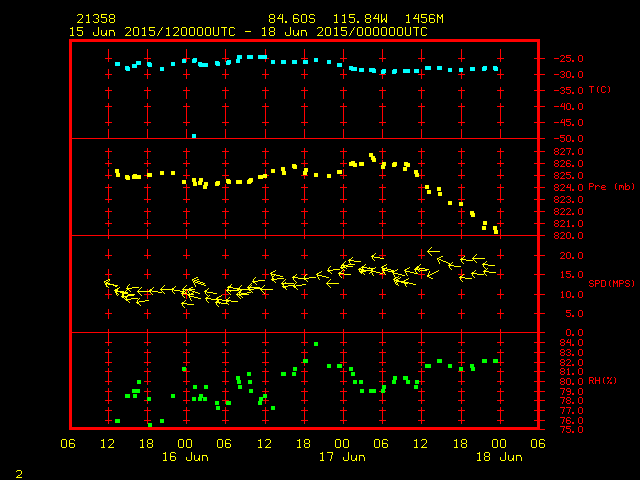The height and width of the screenshot is (480, 640).
Task: Click the highest yellow pressure point near 827
Action: pyautogui.click(x=371, y=156)
